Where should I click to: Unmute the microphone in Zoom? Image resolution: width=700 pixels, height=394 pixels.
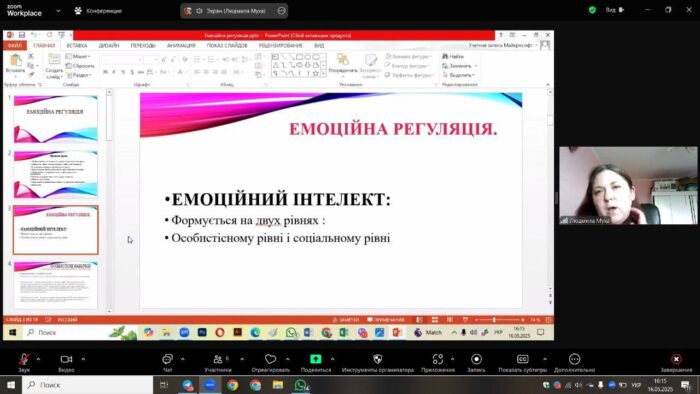[24, 359]
